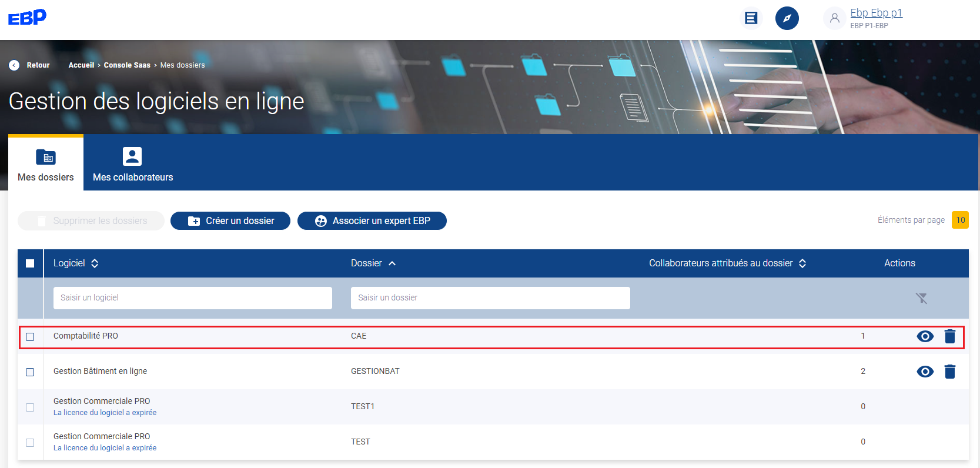
Task: Check the TEST row checkbox
Action: [30, 443]
